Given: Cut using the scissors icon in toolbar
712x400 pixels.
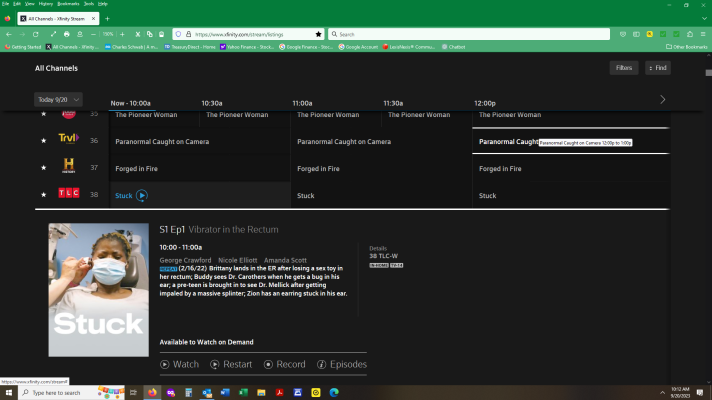Looking at the screenshot, I should tap(138, 34).
